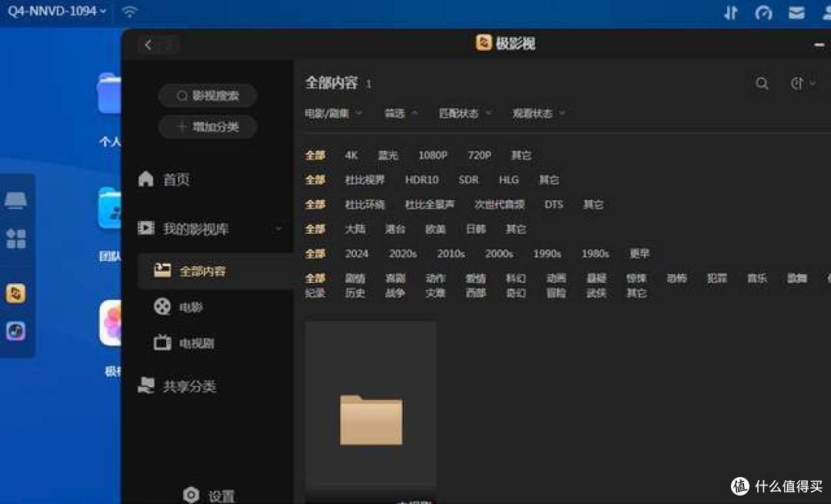Filter by 4K resolution
The width and height of the screenshot is (831, 504).
[x=352, y=155]
